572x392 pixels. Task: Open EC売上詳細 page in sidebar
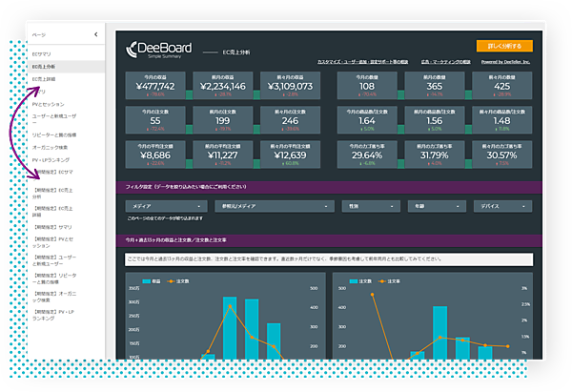pos(47,78)
